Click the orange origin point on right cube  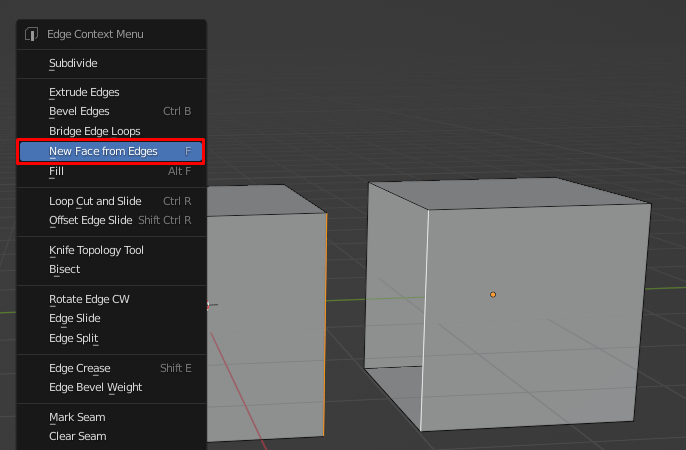coord(493,294)
